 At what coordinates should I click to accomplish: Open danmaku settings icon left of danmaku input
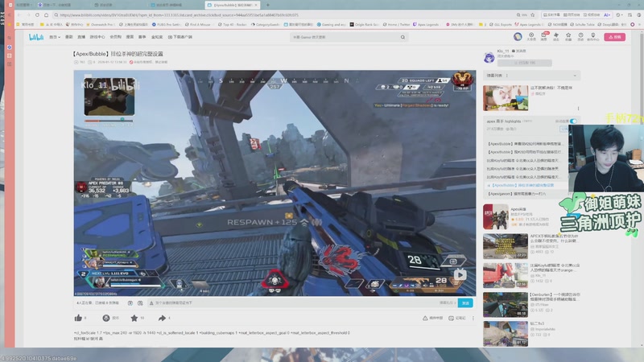click(140, 303)
